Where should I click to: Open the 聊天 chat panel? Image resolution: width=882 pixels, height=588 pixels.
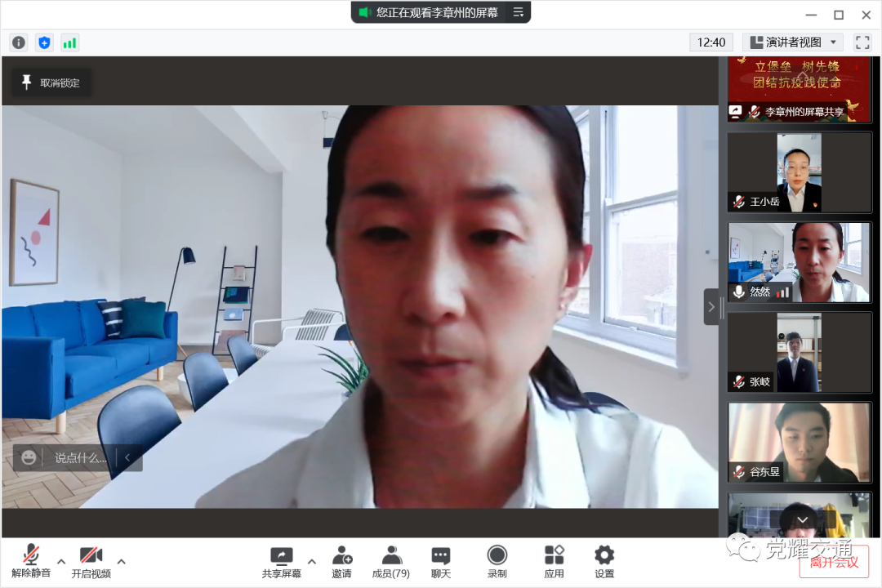click(441, 562)
